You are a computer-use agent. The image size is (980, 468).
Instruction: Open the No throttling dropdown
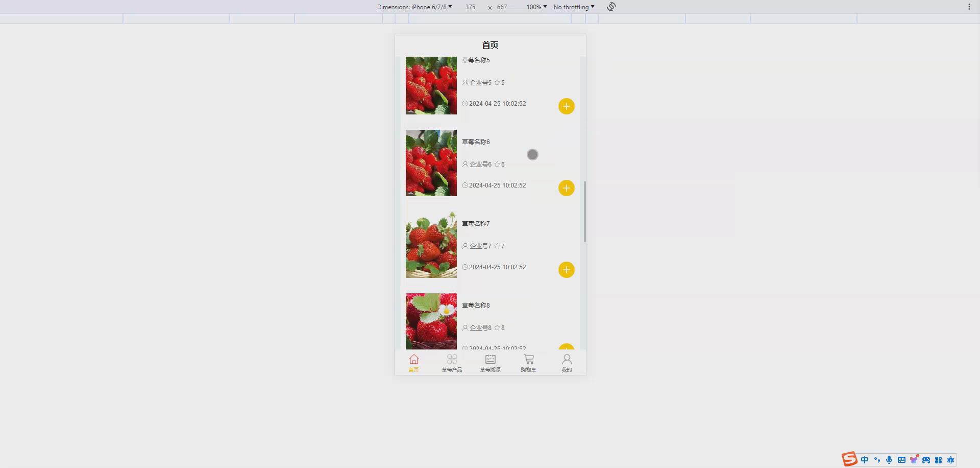pos(573,7)
